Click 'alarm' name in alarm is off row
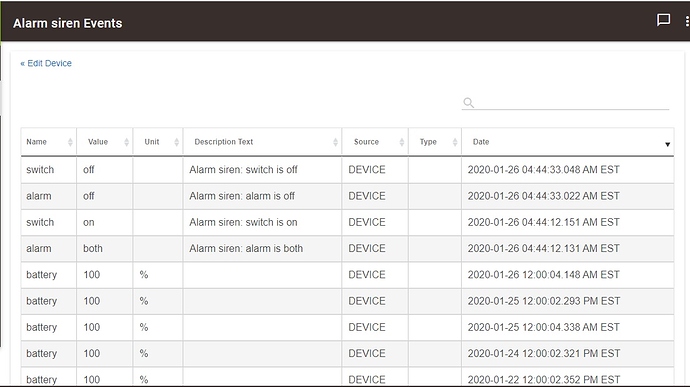Viewport: 690px width, 387px height. click(39, 196)
